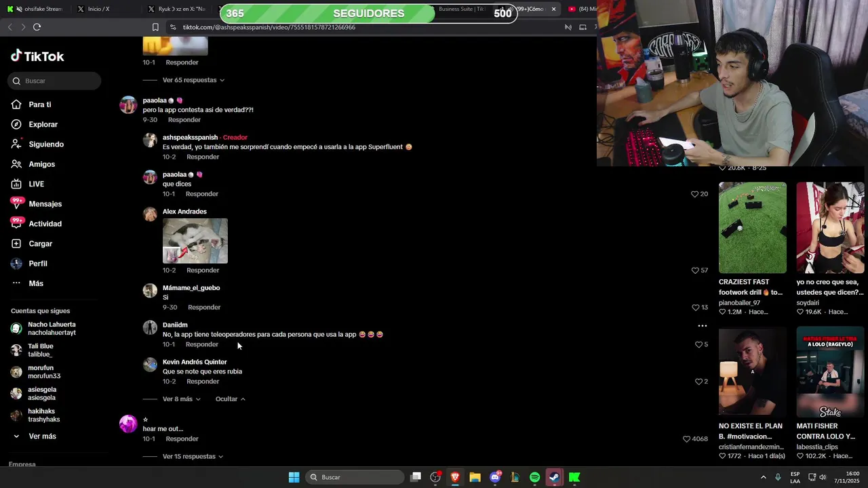Open pianoballer_97 channel link
This screenshot has width=868, height=488.
tap(739, 303)
